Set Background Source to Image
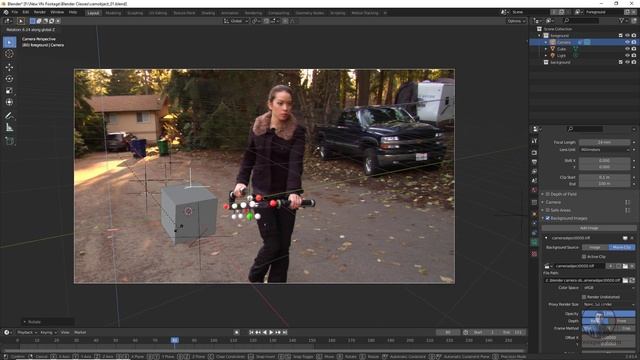640x360 pixels. click(595, 247)
